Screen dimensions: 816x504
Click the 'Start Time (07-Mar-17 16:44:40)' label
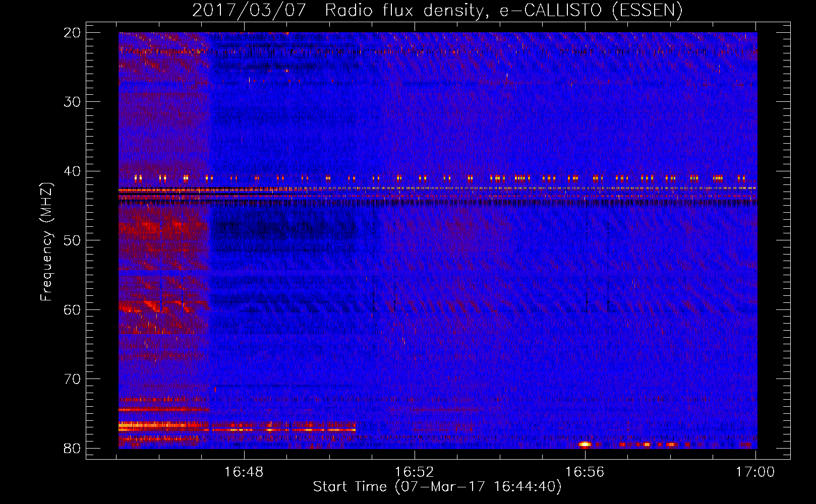click(x=437, y=487)
